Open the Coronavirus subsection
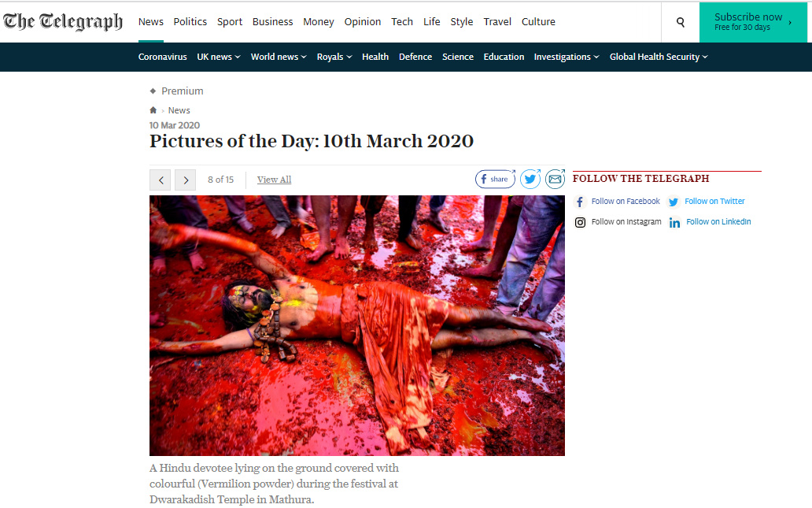The image size is (812, 508). (163, 57)
